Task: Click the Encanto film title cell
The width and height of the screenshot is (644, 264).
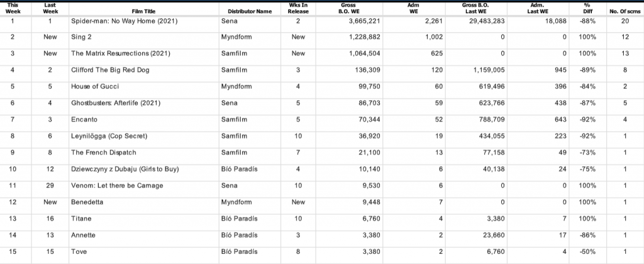Action: [84, 119]
